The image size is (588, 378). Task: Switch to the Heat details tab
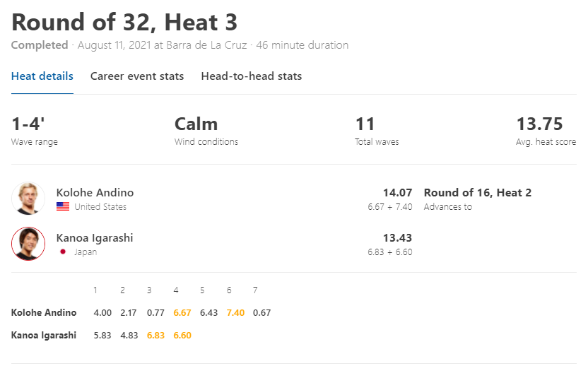42,76
